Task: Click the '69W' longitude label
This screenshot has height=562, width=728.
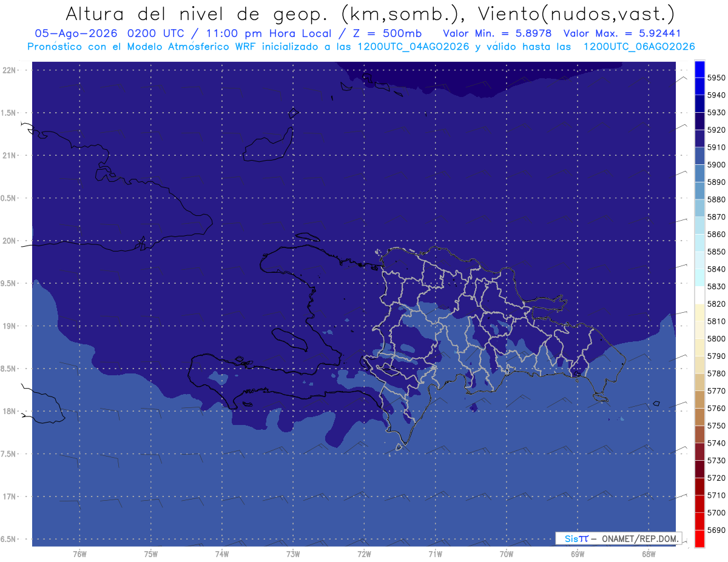Action: tap(578, 554)
